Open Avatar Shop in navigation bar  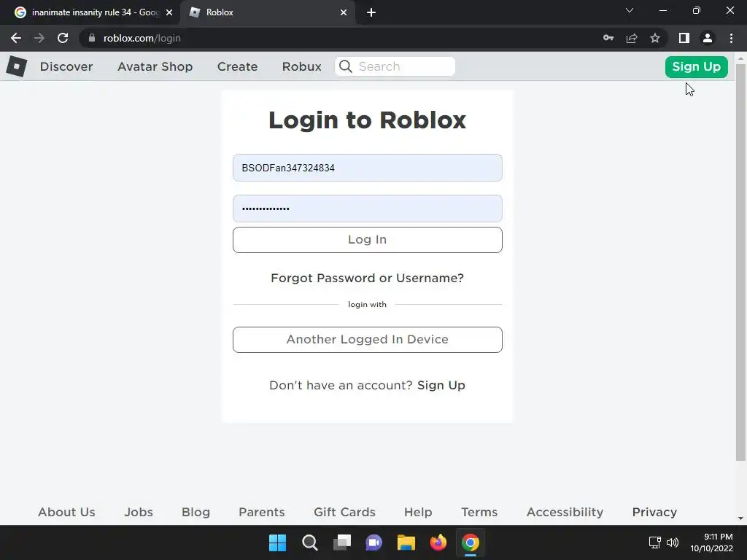[x=155, y=66]
